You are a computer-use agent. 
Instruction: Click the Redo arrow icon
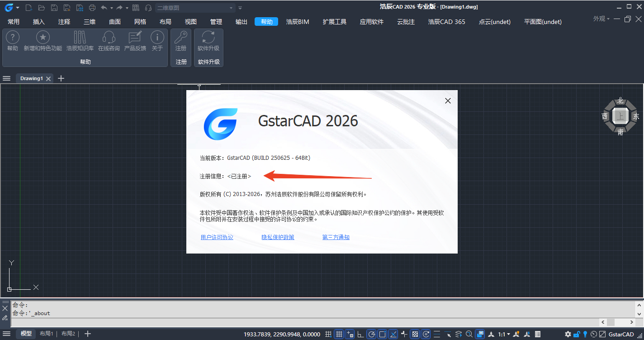pyautogui.click(x=119, y=8)
